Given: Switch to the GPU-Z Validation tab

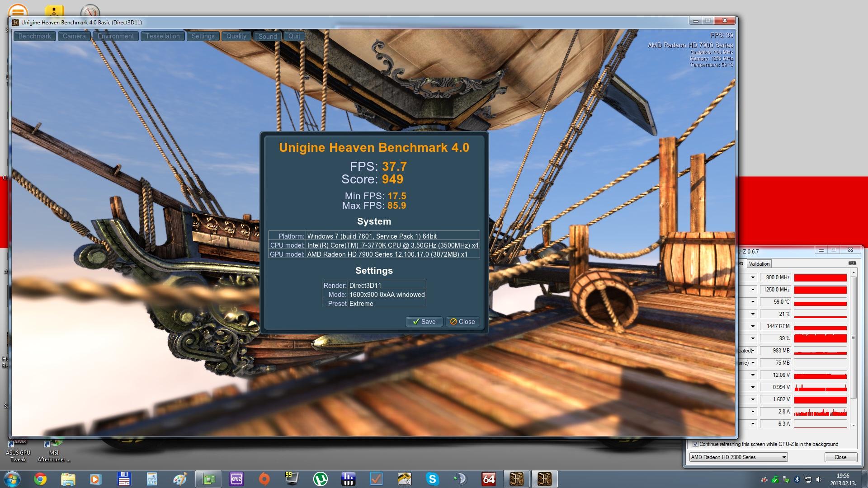Looking at the screenshot, I should [x=759, y=264].
